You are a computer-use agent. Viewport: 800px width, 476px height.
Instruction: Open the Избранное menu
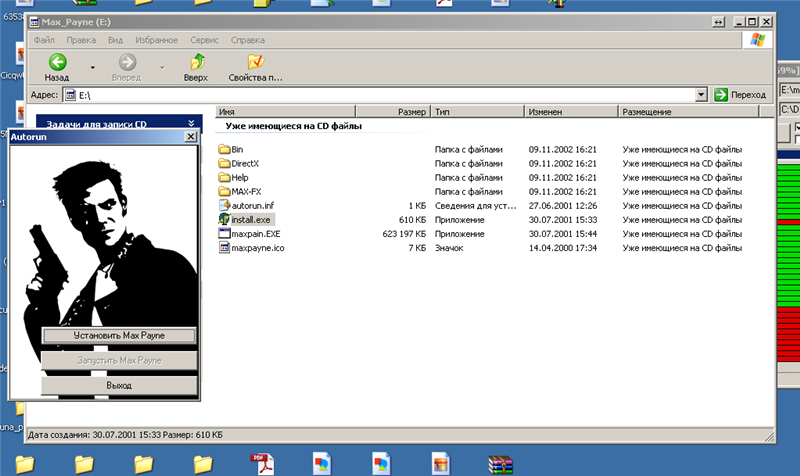(x=156, y=40)
